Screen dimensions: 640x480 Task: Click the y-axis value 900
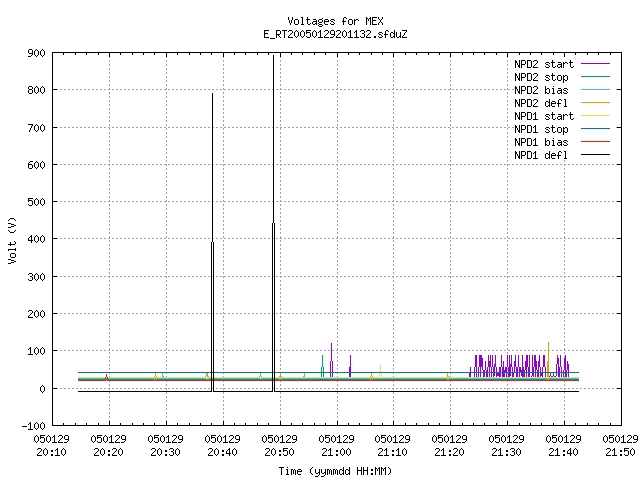[36, 53]
